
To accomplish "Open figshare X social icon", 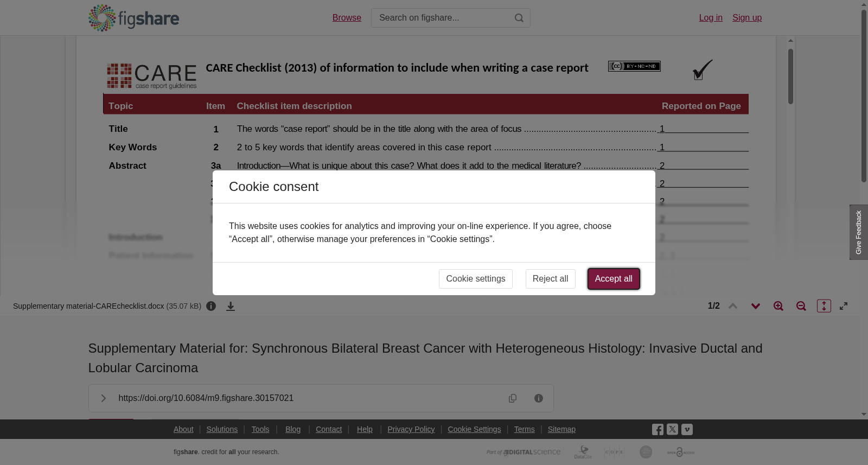I will [672, 429].
